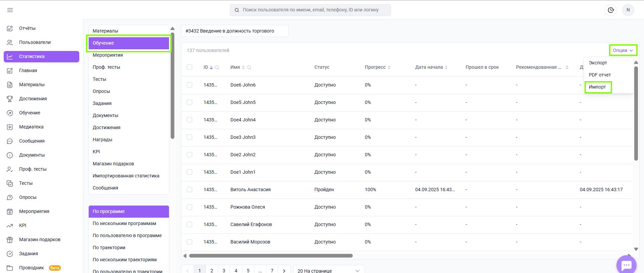644x273 pixels.
Task: Check the box for Рожнова Олеся
Action: click(189, 207)
